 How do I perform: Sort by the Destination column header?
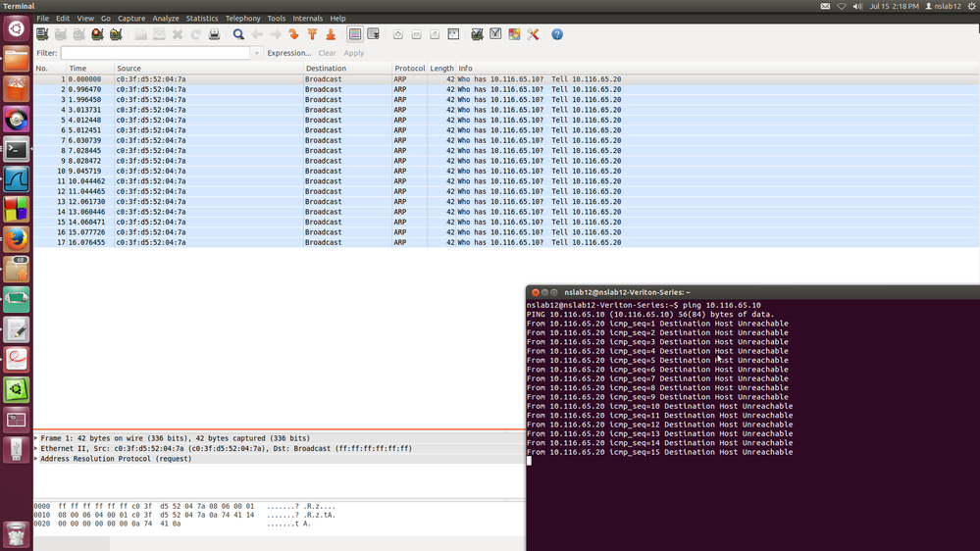(347, 68)
